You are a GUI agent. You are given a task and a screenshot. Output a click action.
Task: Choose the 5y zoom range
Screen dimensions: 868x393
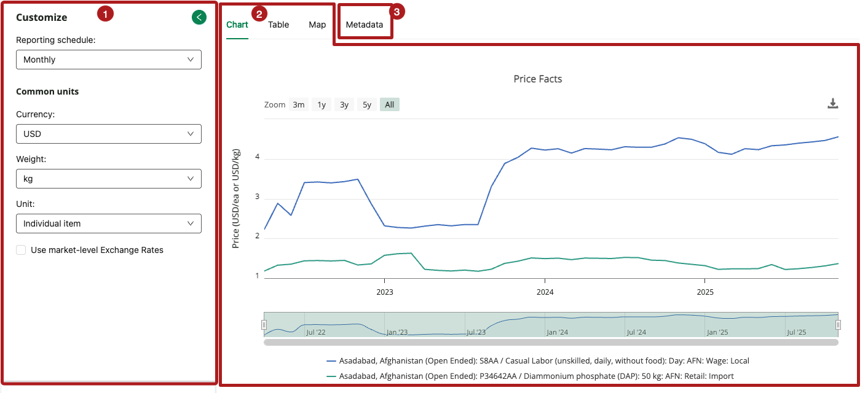pyautogui.click(x=367, y=104)
